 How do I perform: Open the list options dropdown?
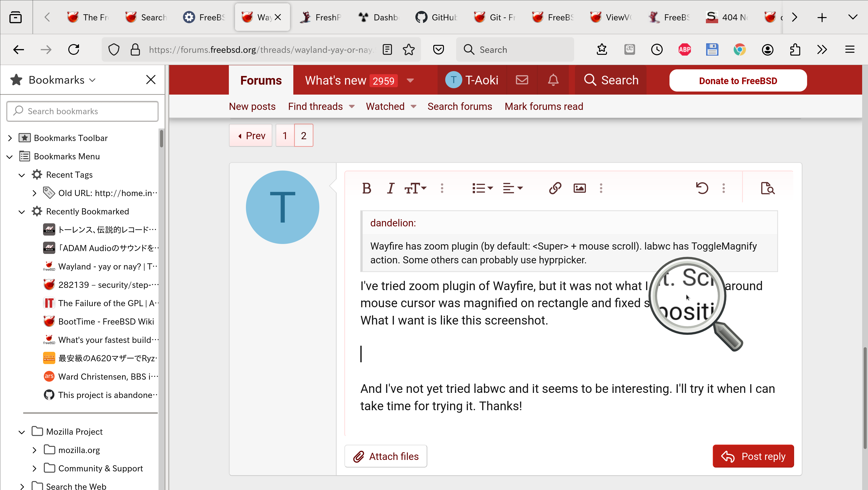click(x=482, y=188)
